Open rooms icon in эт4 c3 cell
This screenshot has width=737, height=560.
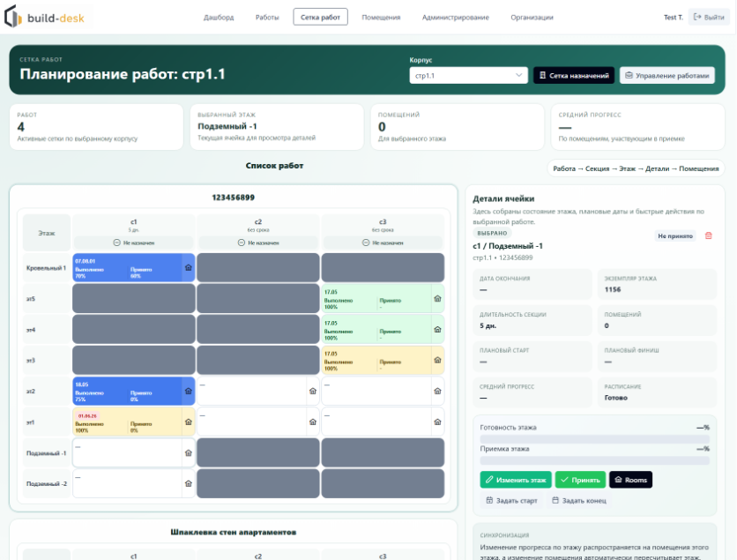(437, 330)
